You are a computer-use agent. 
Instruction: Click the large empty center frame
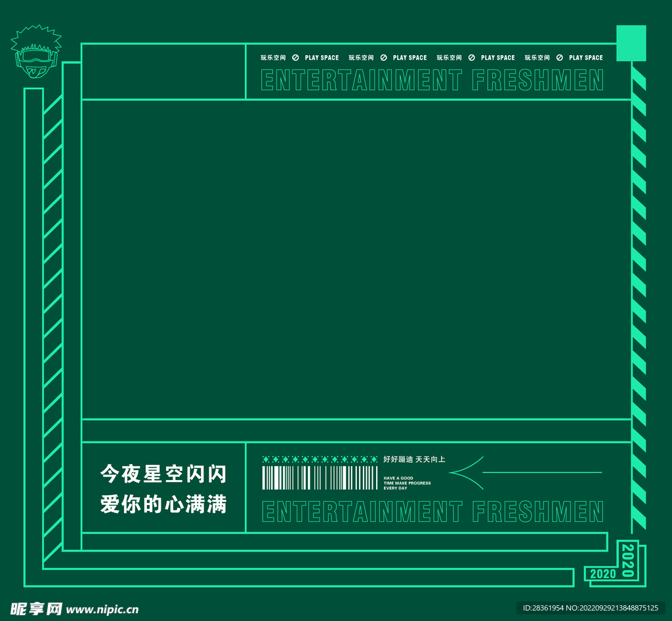[x=356, y=259]
